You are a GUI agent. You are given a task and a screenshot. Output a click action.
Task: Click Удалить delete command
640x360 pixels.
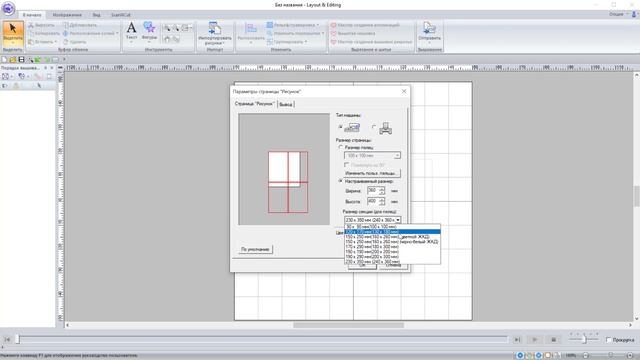click(75, 42)
